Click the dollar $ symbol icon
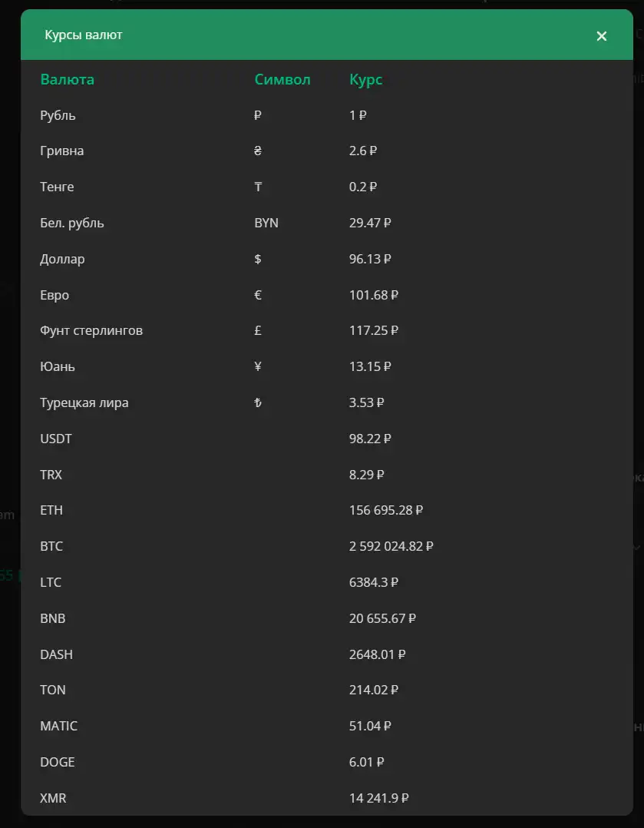The height and width of the screenshot is (828, 644). (x=258, y=259)
